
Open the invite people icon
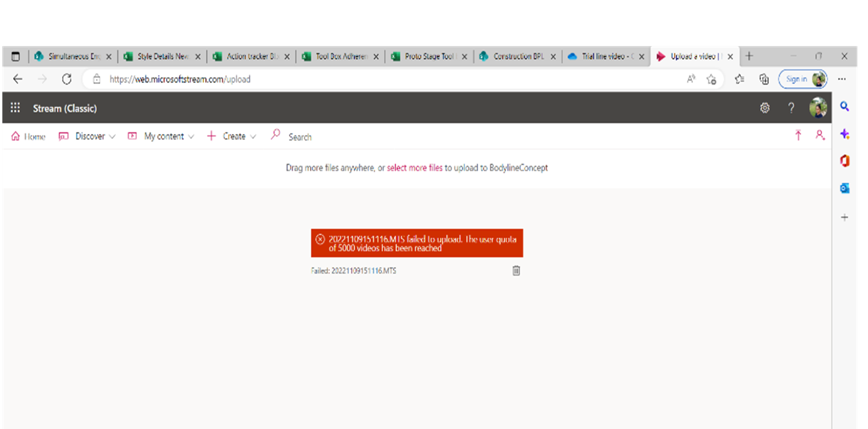[821, 136]
